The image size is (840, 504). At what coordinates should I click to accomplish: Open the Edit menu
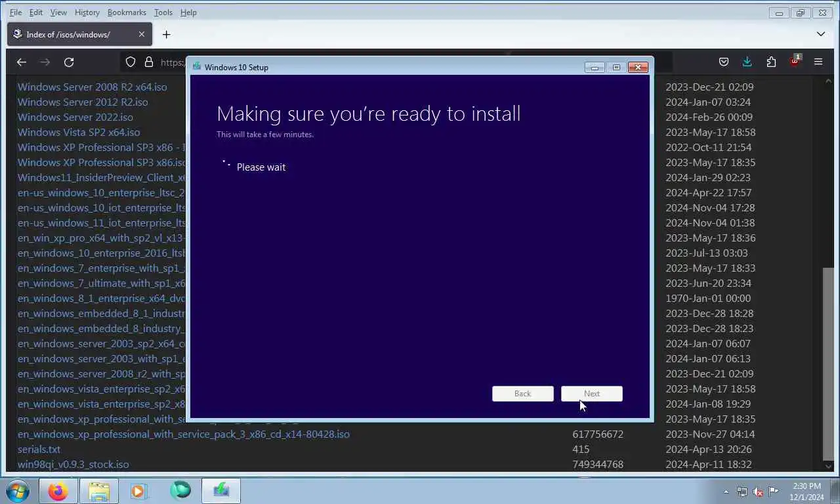36,12
